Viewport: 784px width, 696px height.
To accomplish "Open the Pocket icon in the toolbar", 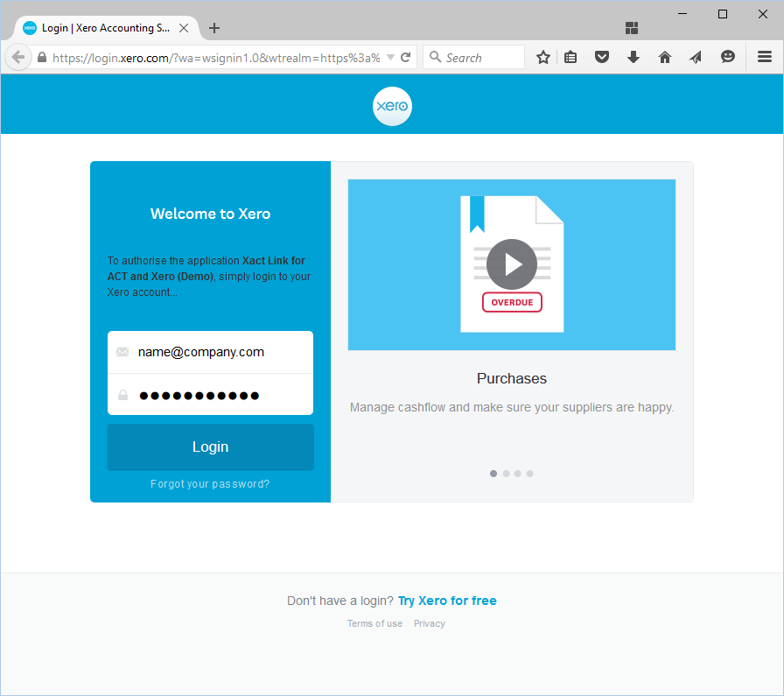I will (602, 57).
